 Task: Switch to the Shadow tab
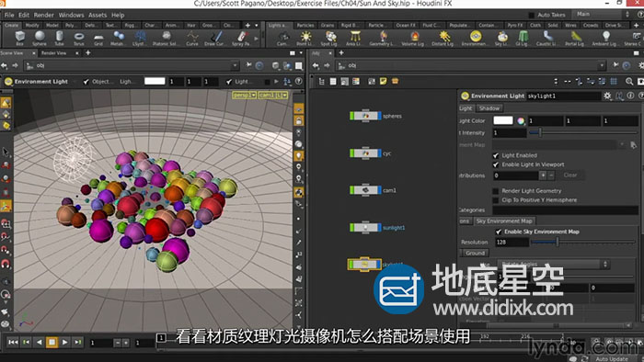tap(489, 108)
